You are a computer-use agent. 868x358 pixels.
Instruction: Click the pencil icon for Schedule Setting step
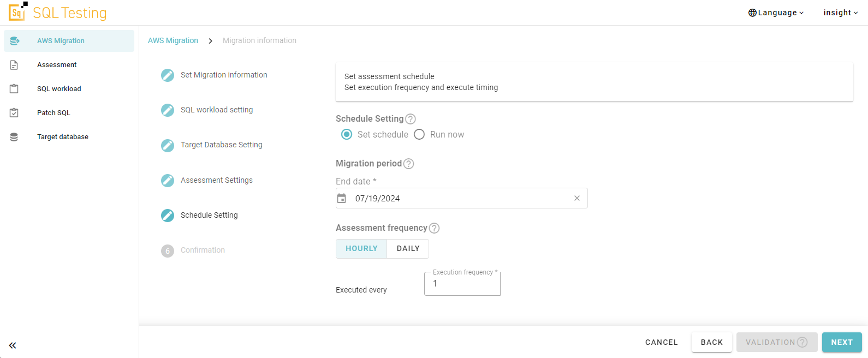tap(168, 216)
